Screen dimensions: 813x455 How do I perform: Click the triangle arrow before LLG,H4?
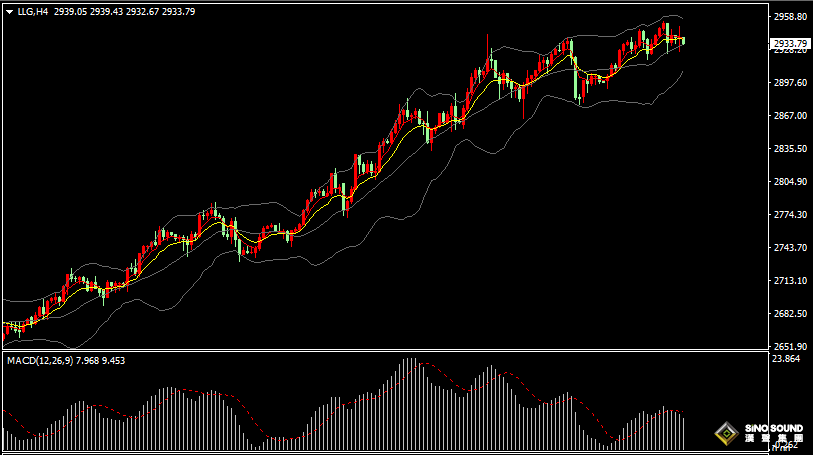[9, 11]
